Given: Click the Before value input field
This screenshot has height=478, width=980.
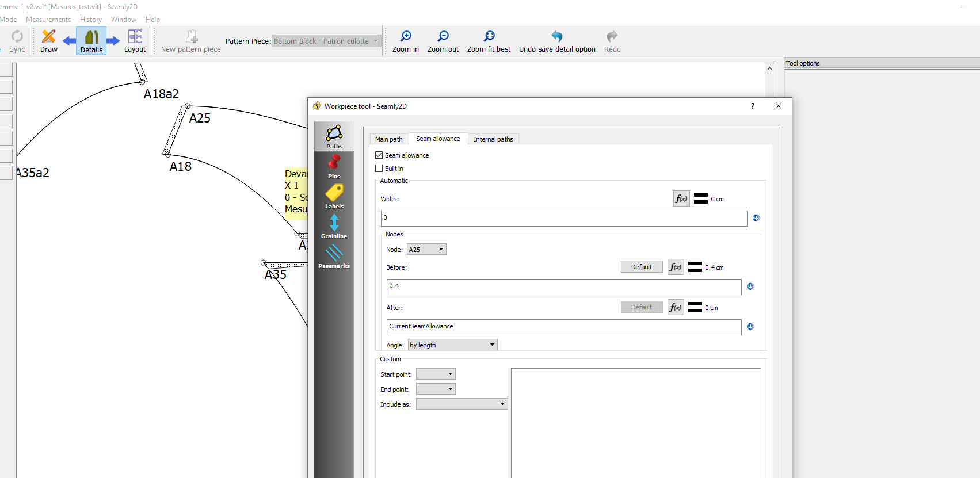Looking at the screenshot, I should (564, 286).
